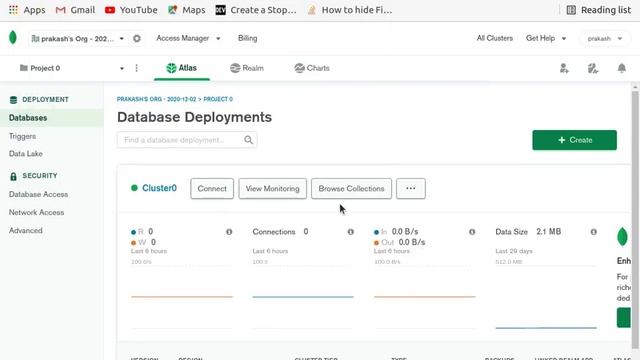Expand the Get Help menu
This screenshot has height=360, width=640.
546,38
